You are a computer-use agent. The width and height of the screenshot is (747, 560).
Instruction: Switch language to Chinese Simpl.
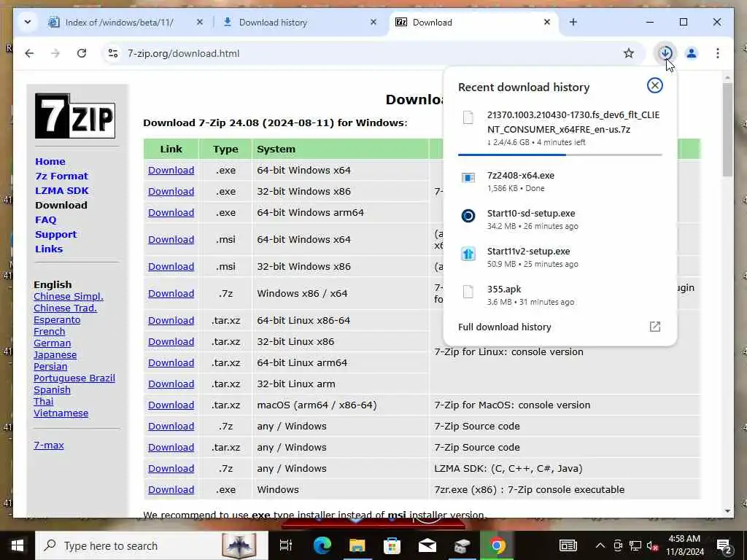69,296
